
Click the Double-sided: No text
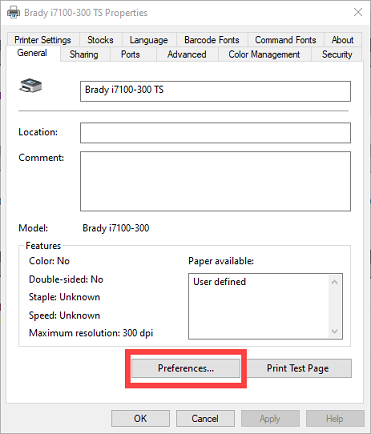coord(66,279)
